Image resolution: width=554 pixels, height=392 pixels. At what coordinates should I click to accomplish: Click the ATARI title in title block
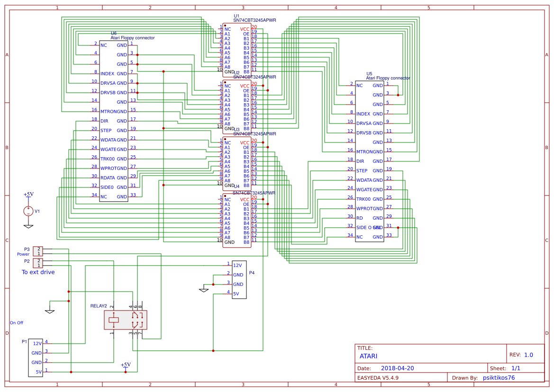[369, 356]
